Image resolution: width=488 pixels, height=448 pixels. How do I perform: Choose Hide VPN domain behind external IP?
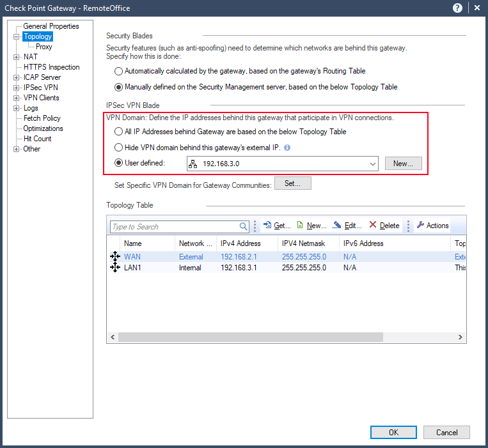[x=118, y=148]
